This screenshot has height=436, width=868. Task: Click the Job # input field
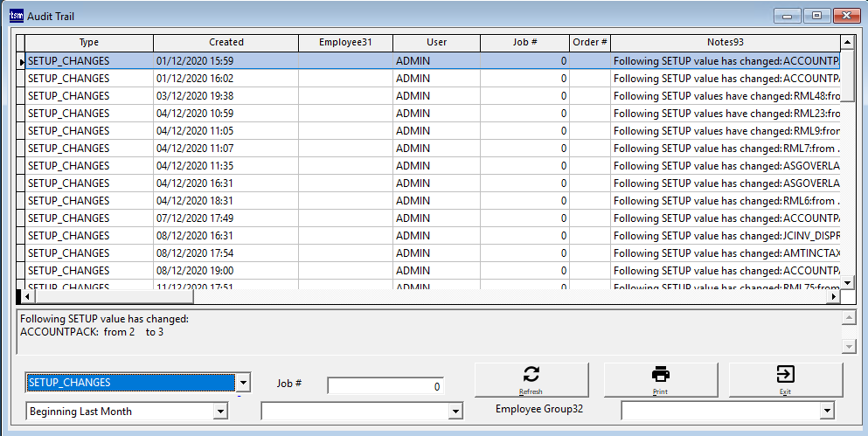385,386
